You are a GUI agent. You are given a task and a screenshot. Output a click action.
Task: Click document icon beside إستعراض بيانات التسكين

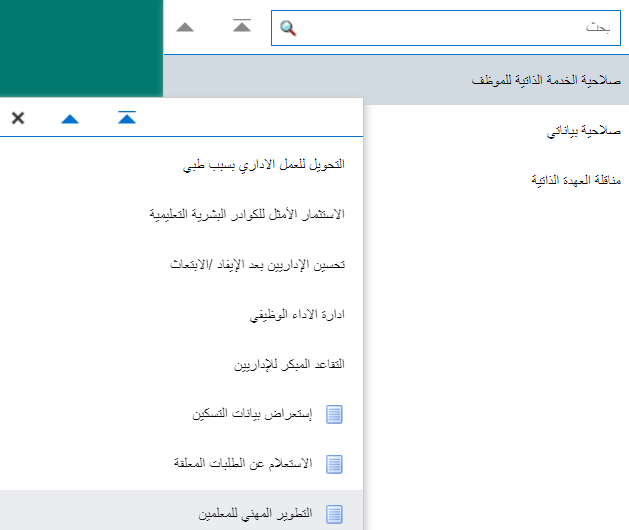click(x=334, y=414)
